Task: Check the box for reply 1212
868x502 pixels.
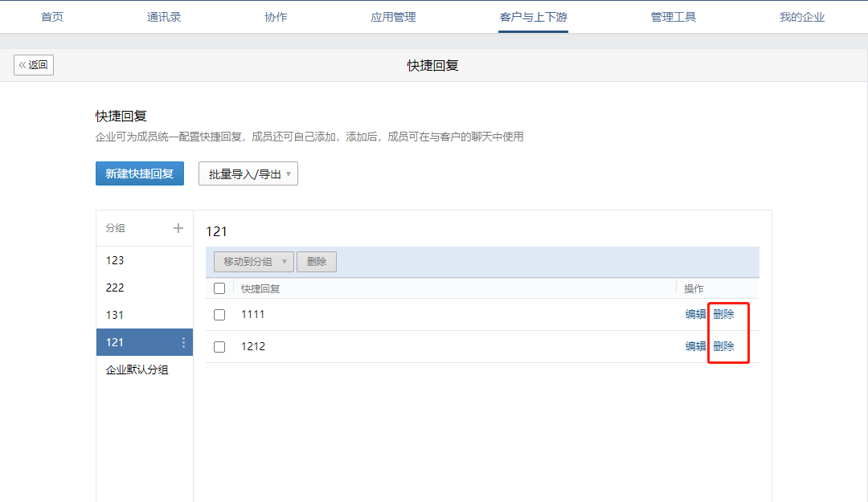Action: [x=219, y=347]
